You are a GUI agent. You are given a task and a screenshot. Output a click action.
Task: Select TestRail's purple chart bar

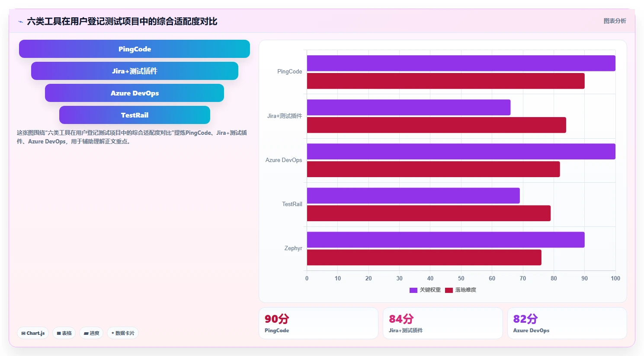tap(413, 195)
